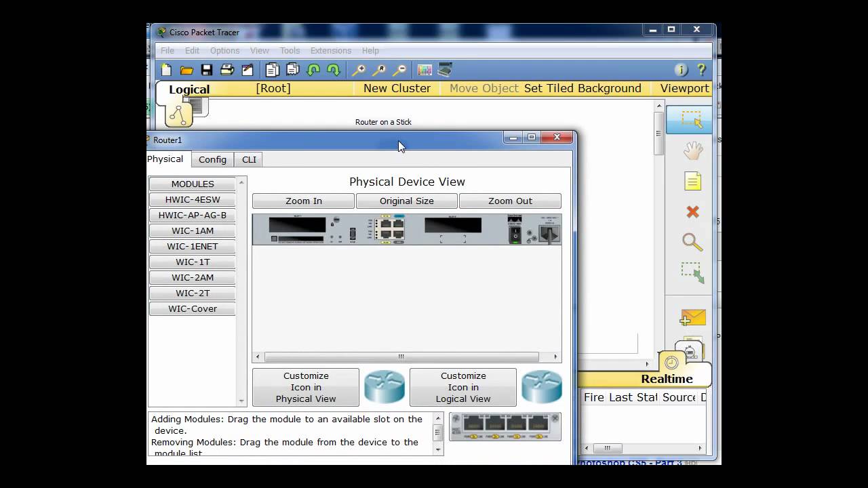Click the Zoom In button
Viewport: 868px width, 488px height.
(303, 201)
